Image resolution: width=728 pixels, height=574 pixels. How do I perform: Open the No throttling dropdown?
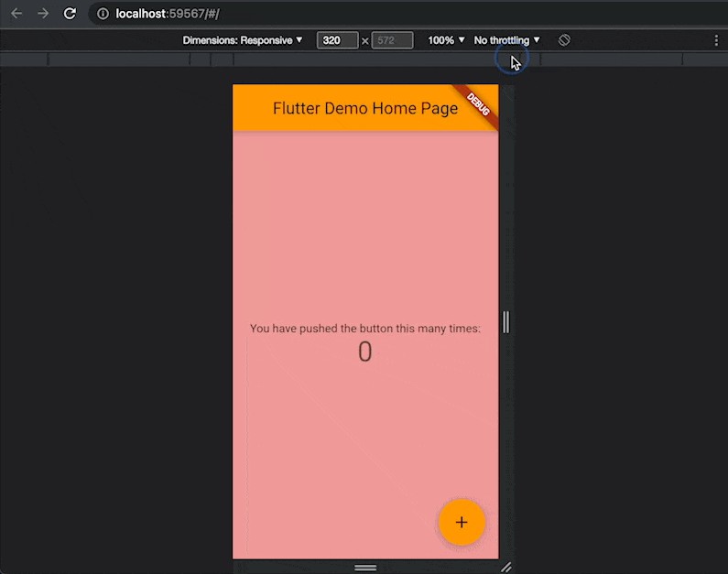(x=506, y=40)
